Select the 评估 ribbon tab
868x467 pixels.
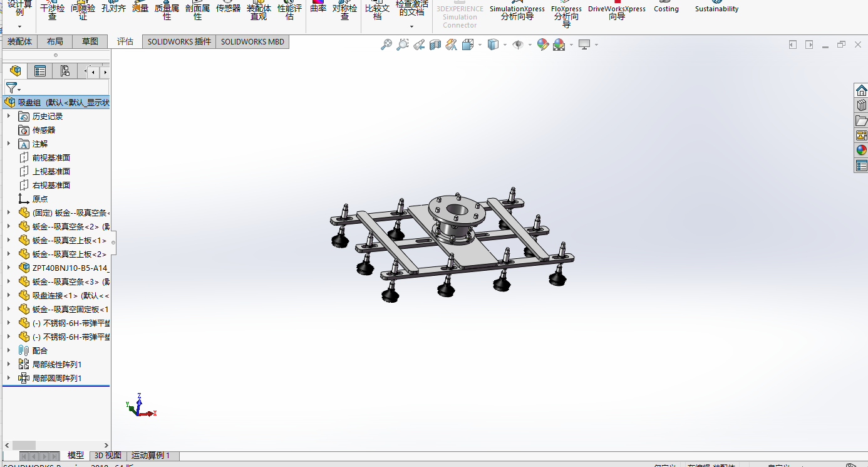tap(125, 42)
